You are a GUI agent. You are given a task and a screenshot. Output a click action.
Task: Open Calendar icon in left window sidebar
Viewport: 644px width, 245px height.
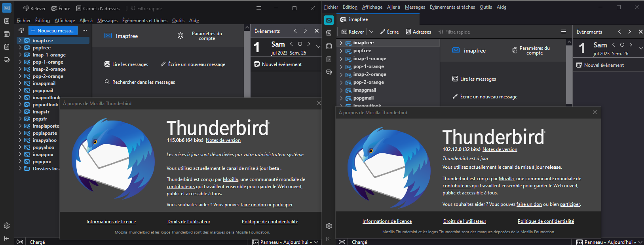pyautogui.click(x=7, y=34)
